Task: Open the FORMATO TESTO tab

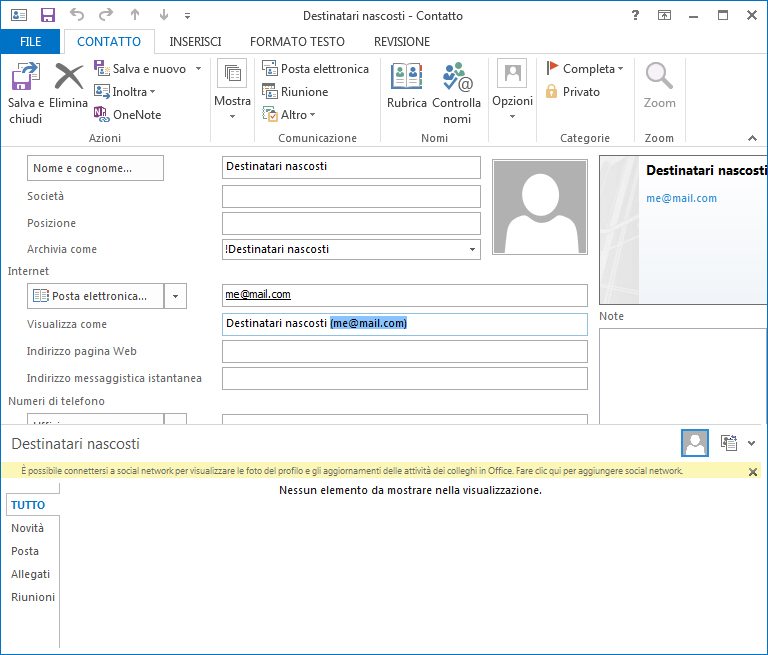Action: (297, 42)
